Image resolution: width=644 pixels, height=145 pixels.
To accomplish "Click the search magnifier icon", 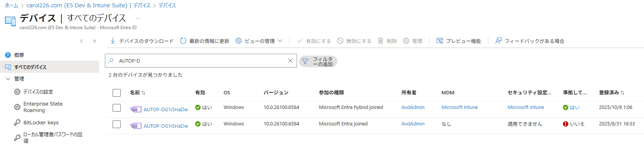I will click(111, 61).
